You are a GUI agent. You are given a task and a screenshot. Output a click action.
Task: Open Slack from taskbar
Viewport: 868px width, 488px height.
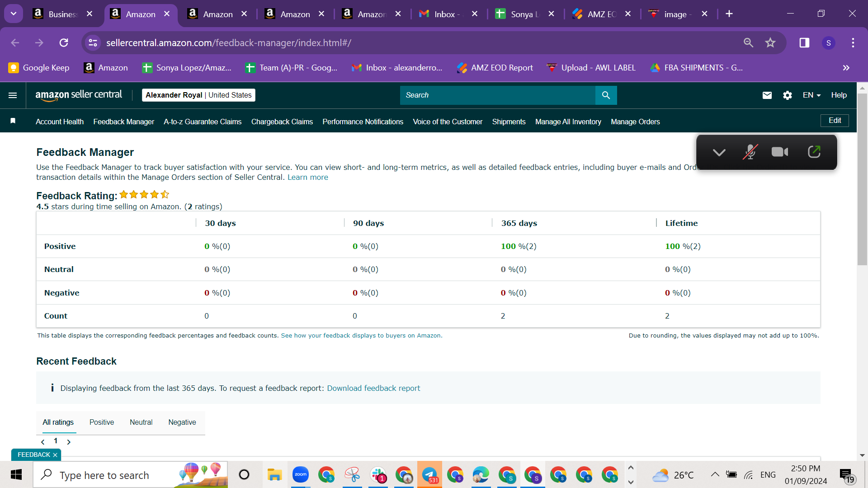click(378, 474)
